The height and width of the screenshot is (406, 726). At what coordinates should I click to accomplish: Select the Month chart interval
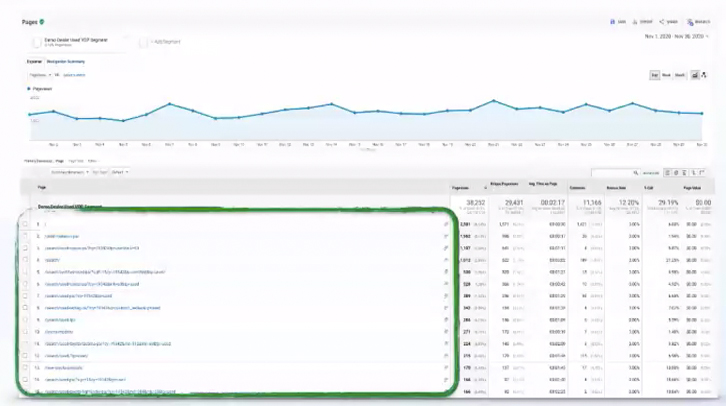[x=679, y=75]
